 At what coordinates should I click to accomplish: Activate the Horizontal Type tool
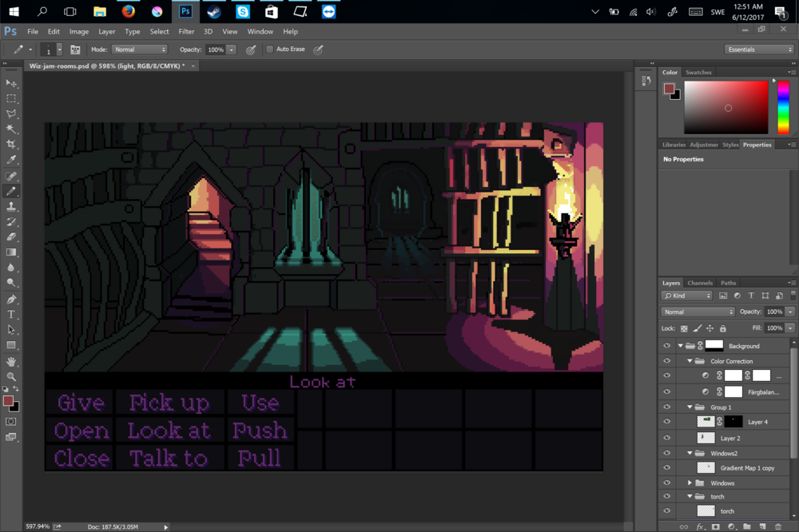pos(11,315)
